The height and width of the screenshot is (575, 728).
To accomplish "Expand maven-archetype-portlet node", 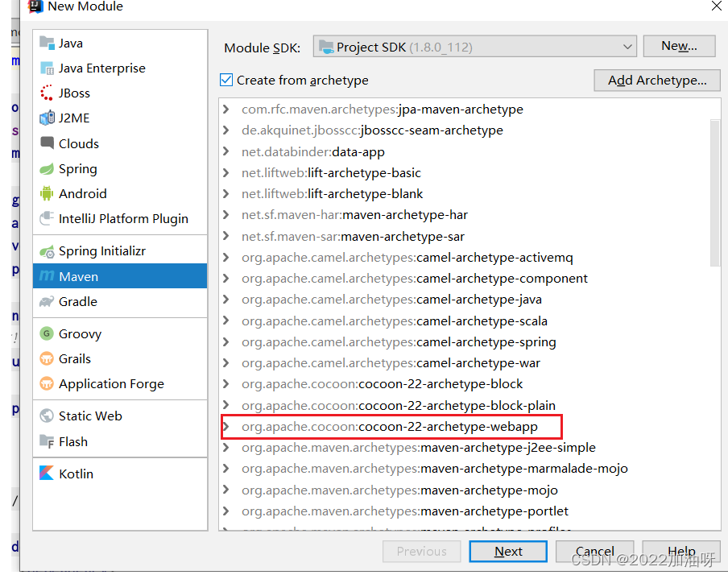I will pos(226,511).
